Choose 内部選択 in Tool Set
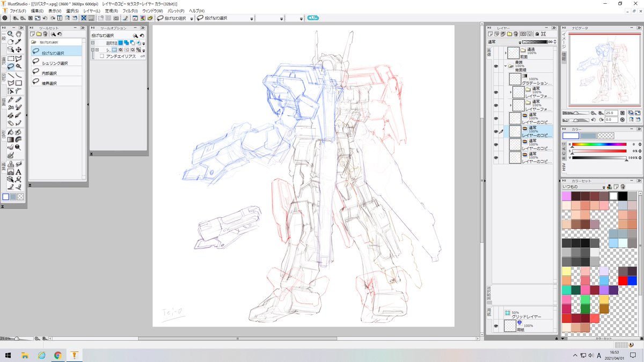This screenshot has height=362, width=644. coord(56,73)
